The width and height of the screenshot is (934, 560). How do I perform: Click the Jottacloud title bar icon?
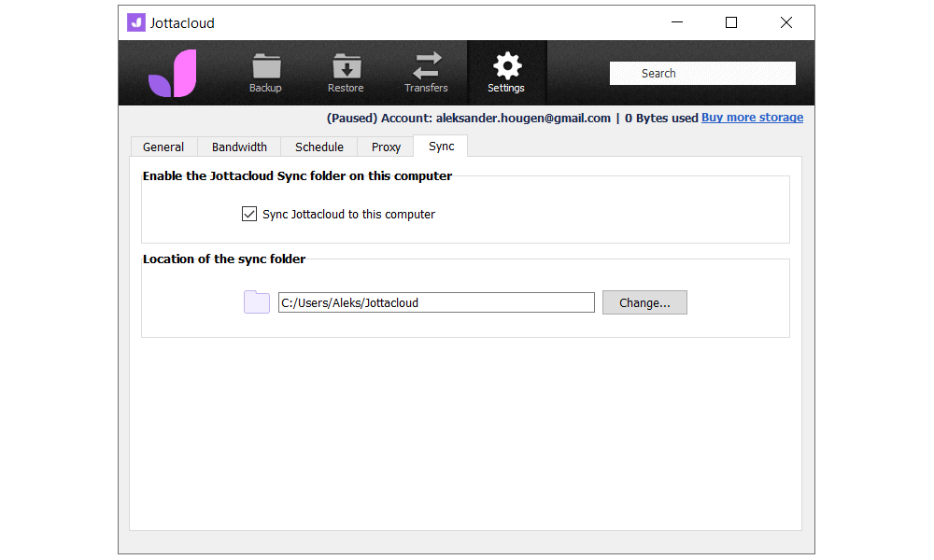pyautogui.click(x=135, y=22)
